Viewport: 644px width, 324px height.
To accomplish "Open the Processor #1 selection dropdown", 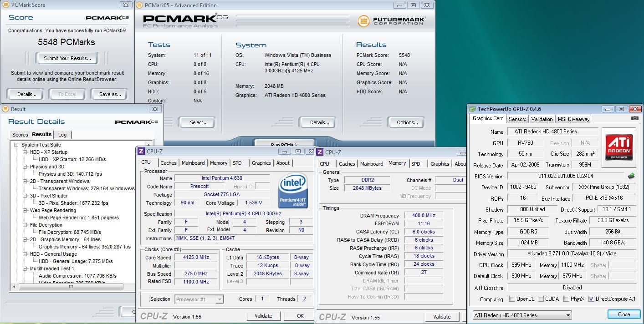I will [199, 299].
